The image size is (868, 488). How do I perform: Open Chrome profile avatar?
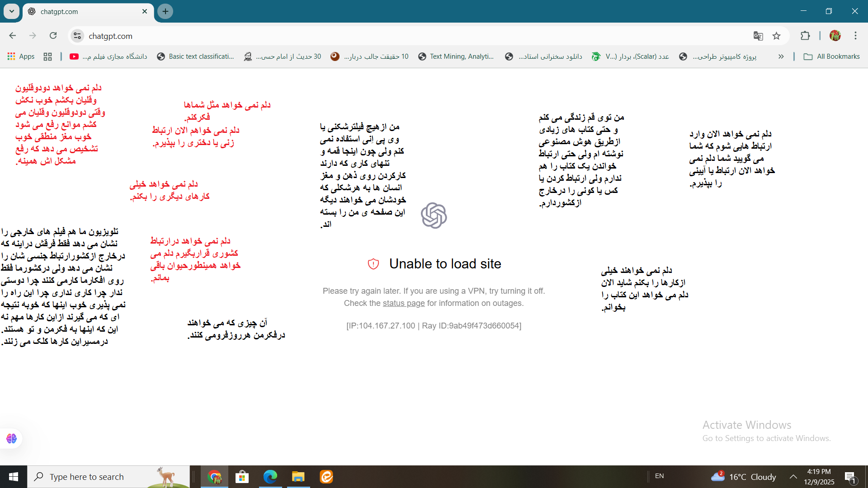[835, 36]
